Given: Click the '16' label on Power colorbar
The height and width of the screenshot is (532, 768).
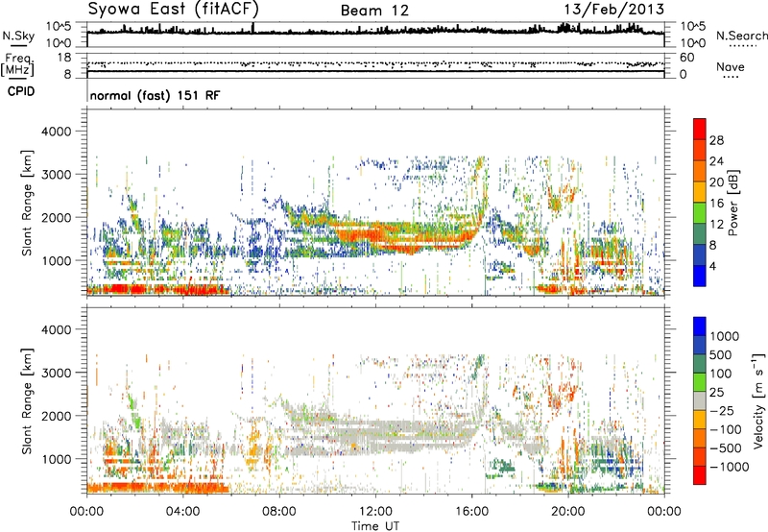Looking at the screenshot, I should click(x=716, y=204).
